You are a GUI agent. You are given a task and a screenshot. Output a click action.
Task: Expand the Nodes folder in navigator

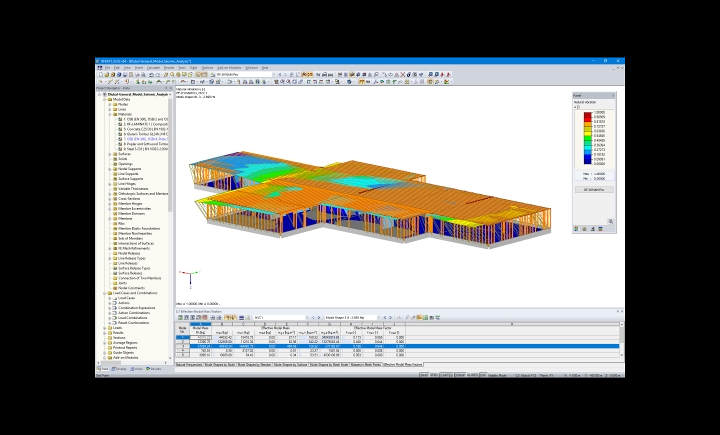[110, 104]
